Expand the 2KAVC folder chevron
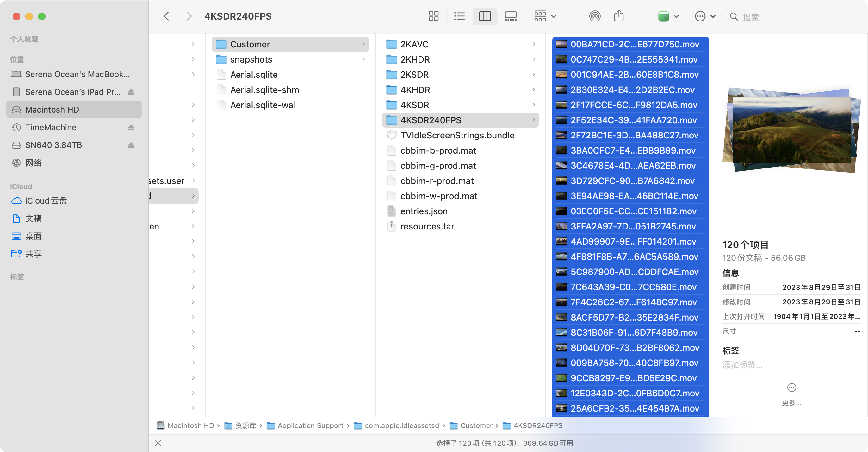Screen dimensions: 868x452 [534, 44]
